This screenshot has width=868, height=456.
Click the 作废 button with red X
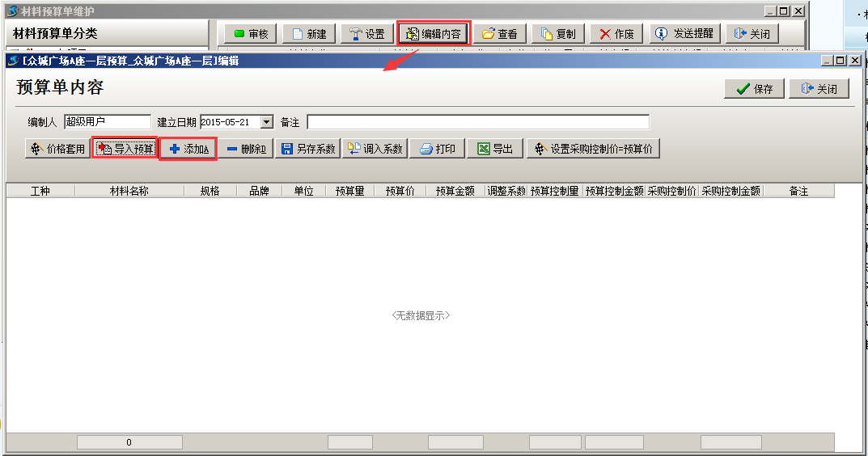[x=616, y=34]
